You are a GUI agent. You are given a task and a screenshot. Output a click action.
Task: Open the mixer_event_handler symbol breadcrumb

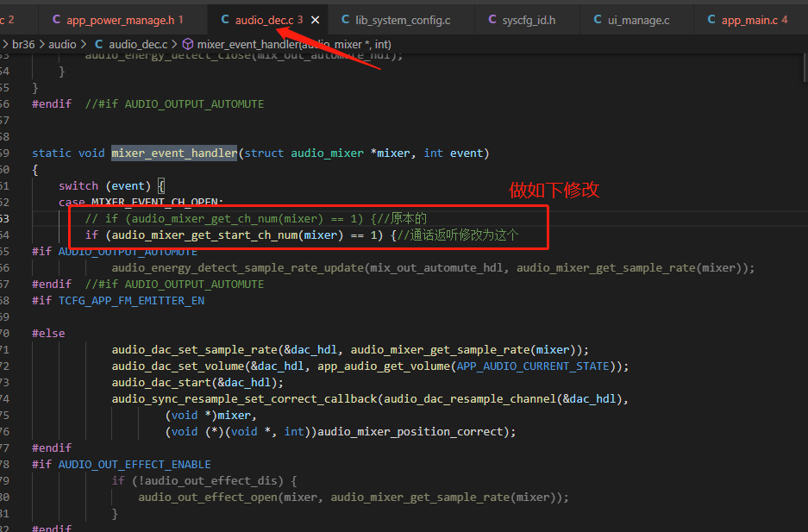(x=287, y=44)
